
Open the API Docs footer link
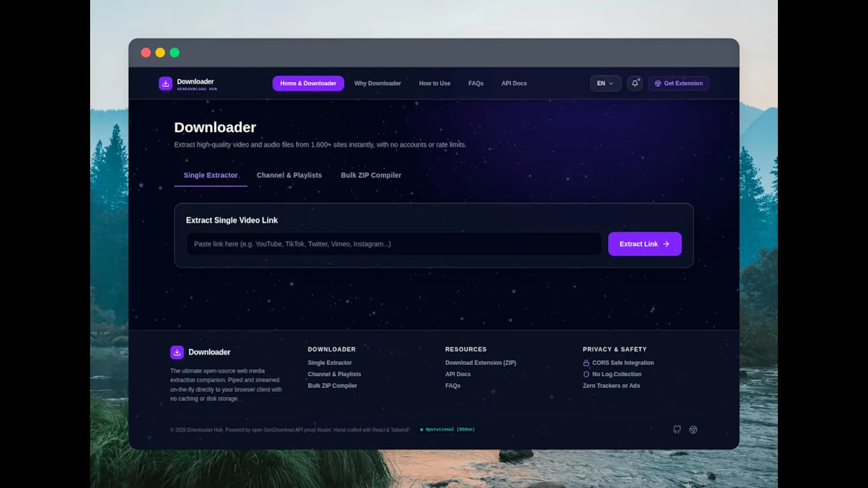pos(458,374)
